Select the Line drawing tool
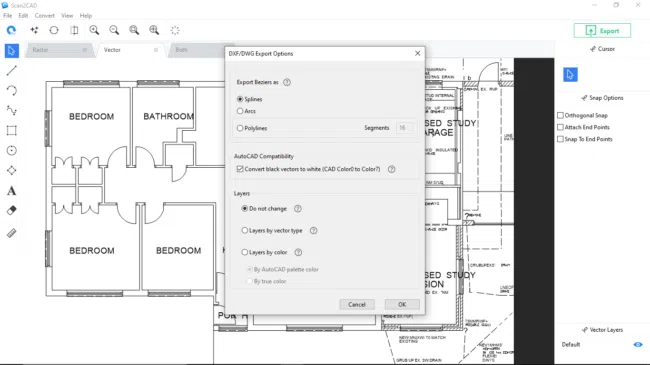The image size is (650, 365). 12,71
